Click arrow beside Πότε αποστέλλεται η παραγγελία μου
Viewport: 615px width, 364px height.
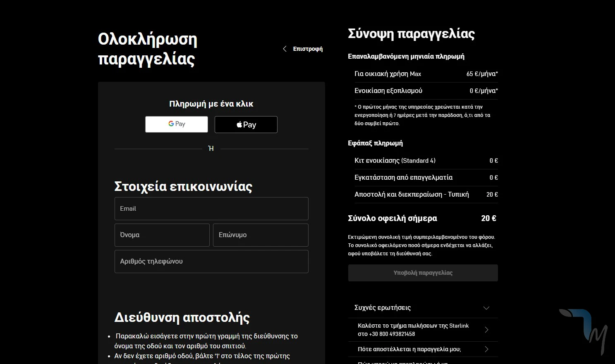486,349
